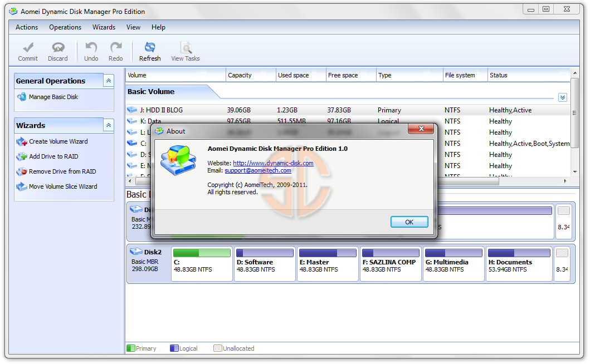This screenshot has height=364, width=590.
Task: Click the D: volume drive icon in list
Action: [x=132, y=154]
